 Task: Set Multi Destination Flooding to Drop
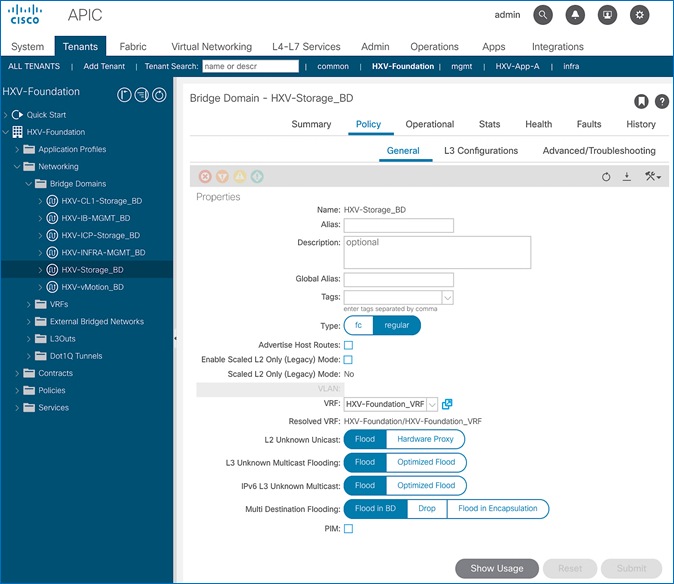(427, 508)
